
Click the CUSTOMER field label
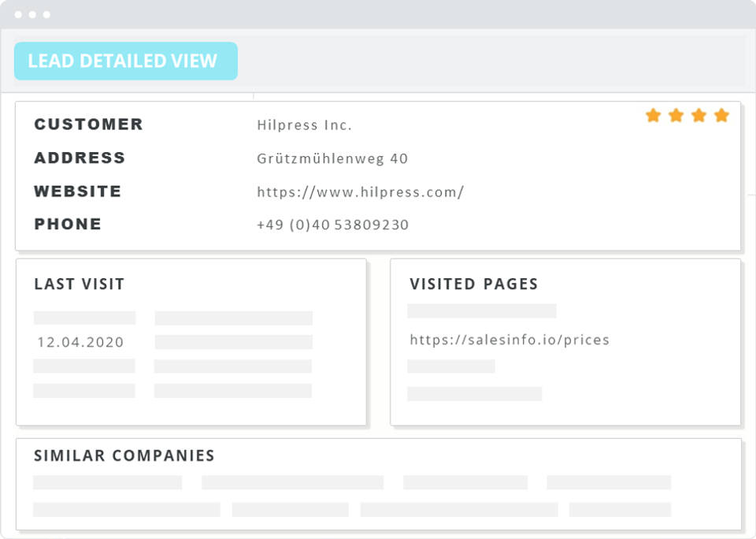click(x=89, y=124)
